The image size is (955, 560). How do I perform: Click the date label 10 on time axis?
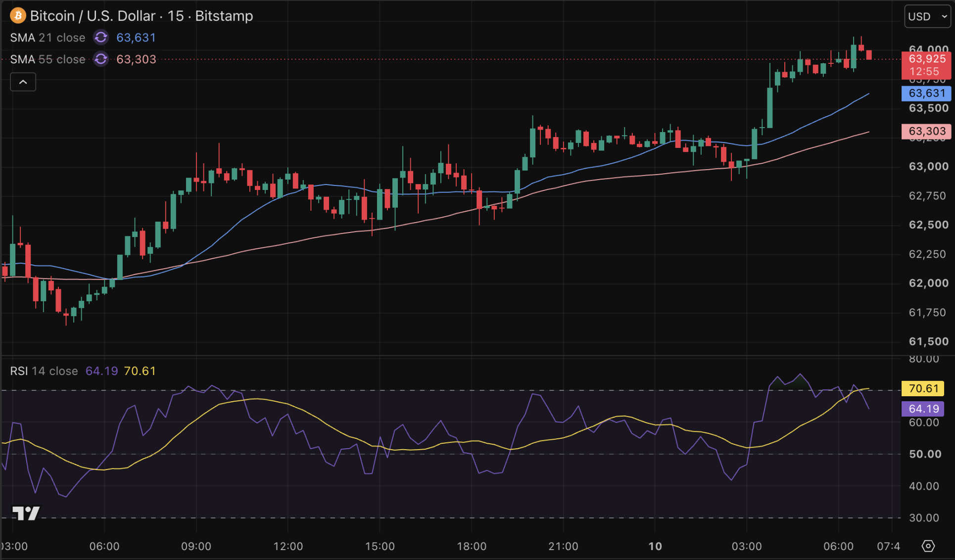coord(655,546)
